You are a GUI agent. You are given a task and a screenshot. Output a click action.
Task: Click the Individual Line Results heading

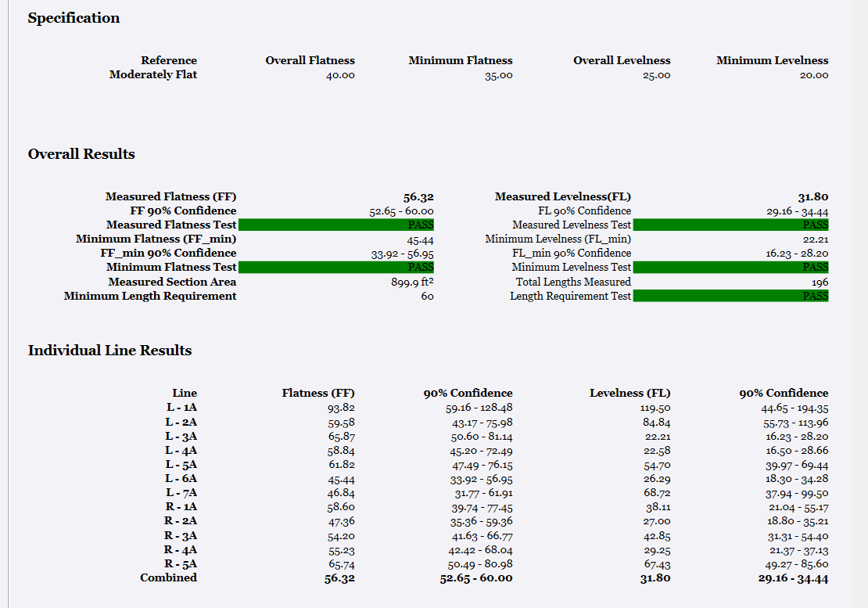pyautogui.click(x=109, y=351)
